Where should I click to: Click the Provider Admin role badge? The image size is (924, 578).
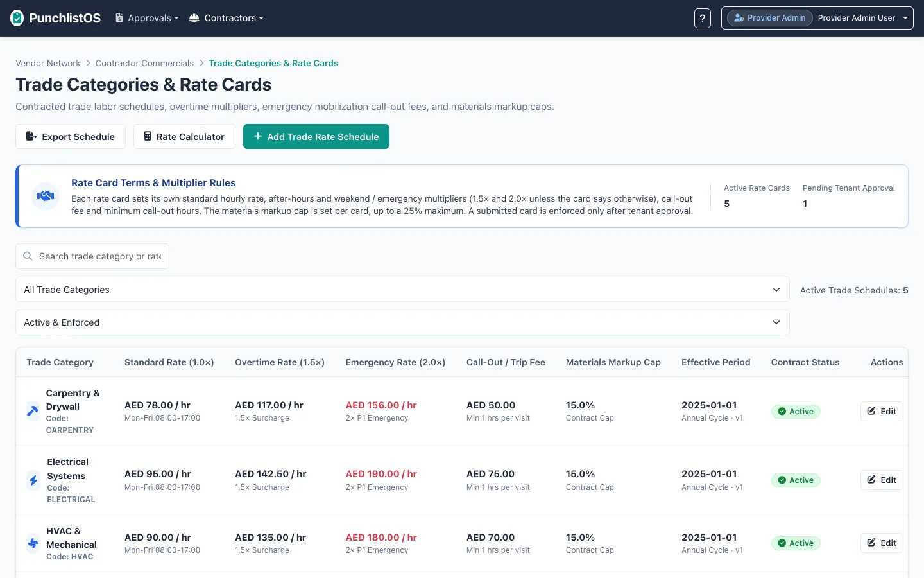tap(770, 18)
